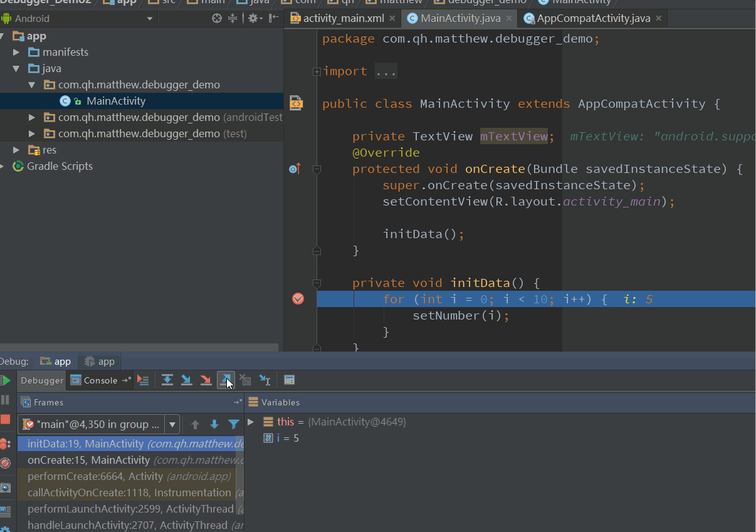Viewport: 756px width, 532px height.
Task: Toggle the breakpoint on the for loop line
Action: [298, 299]
